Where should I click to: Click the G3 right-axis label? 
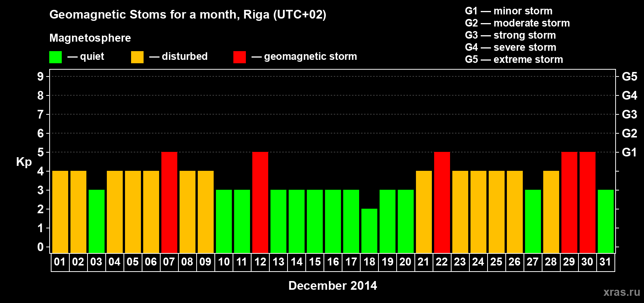tap(630, 114)
